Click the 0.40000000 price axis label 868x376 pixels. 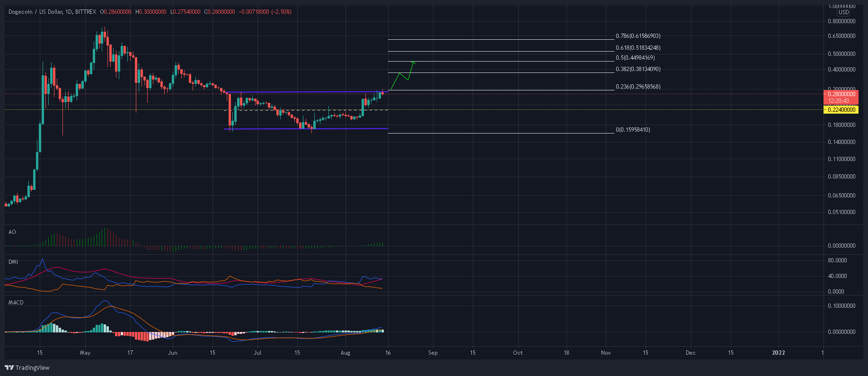click(841, 70)
